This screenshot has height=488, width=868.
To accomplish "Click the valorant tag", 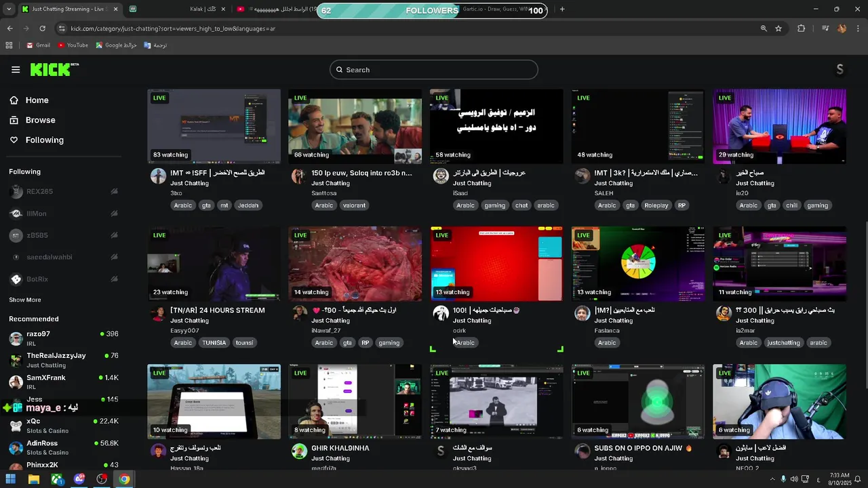I will 354,205.
